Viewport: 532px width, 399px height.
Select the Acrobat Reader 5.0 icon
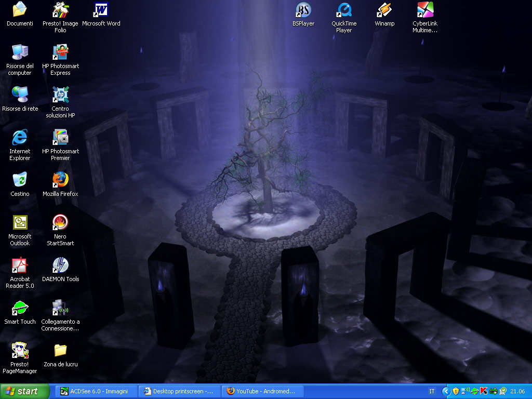[x=20, y=265]
